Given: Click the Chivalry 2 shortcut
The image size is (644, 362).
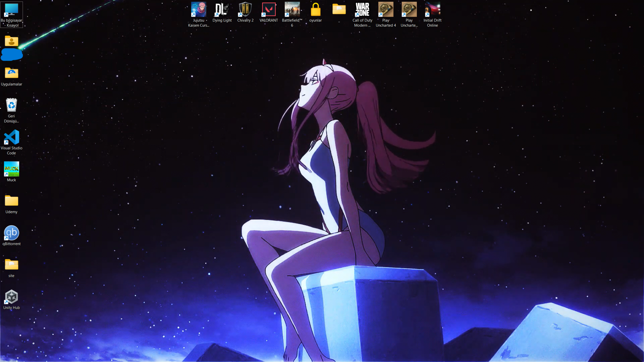Looking at the screenshot, I should coord(245,10).
